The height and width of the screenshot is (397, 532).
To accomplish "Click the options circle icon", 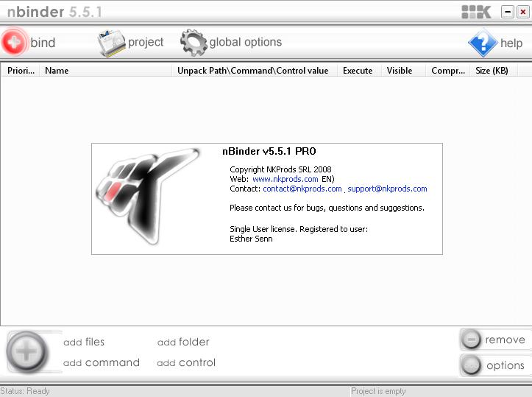I will [471, 365].
